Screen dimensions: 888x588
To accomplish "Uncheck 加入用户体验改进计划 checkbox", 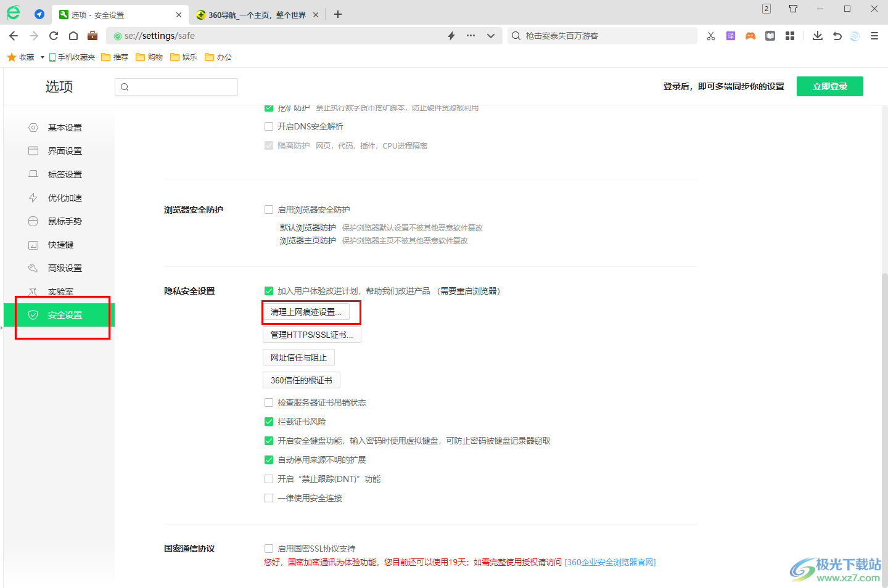I will pyautogui.click(x=269, y=291).
